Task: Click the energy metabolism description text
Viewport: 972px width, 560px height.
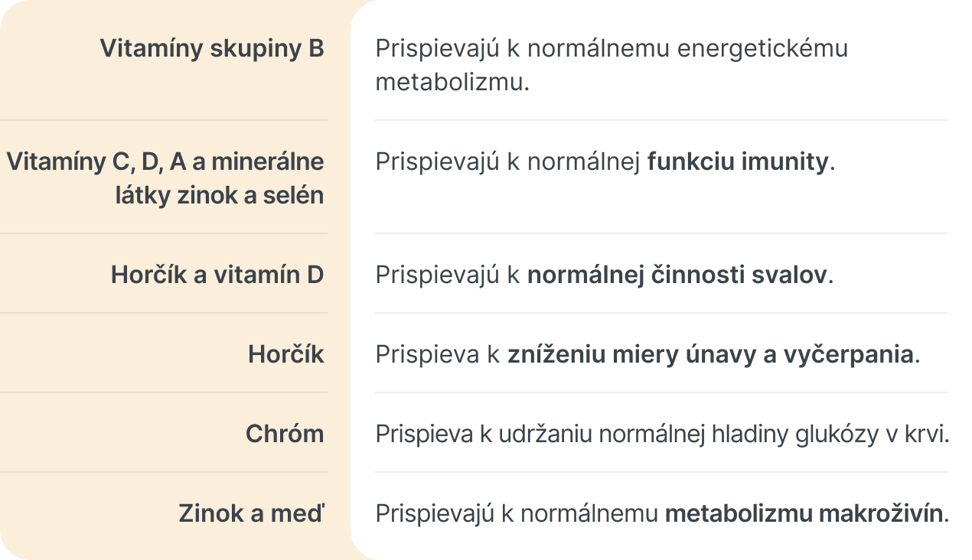Action: (611, 65)
